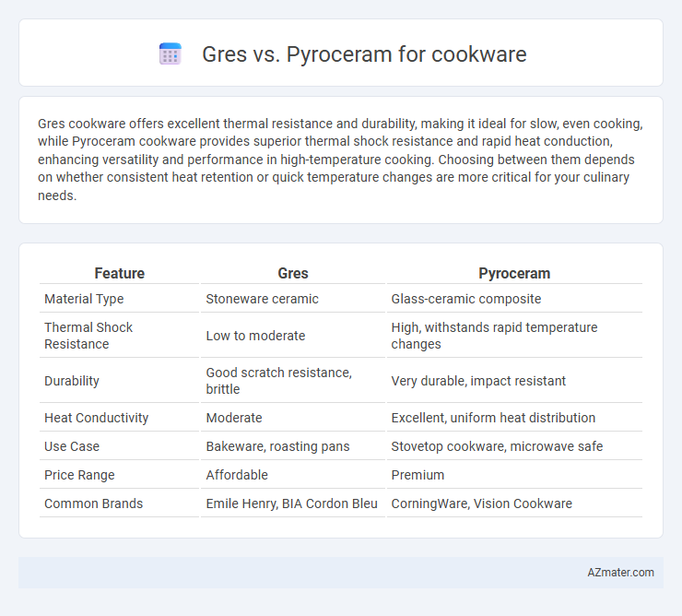The height and width of the screenshot is (616, 682).
Task: Click the 'Low to moderate' cell
Action: (x=255, y=336)
